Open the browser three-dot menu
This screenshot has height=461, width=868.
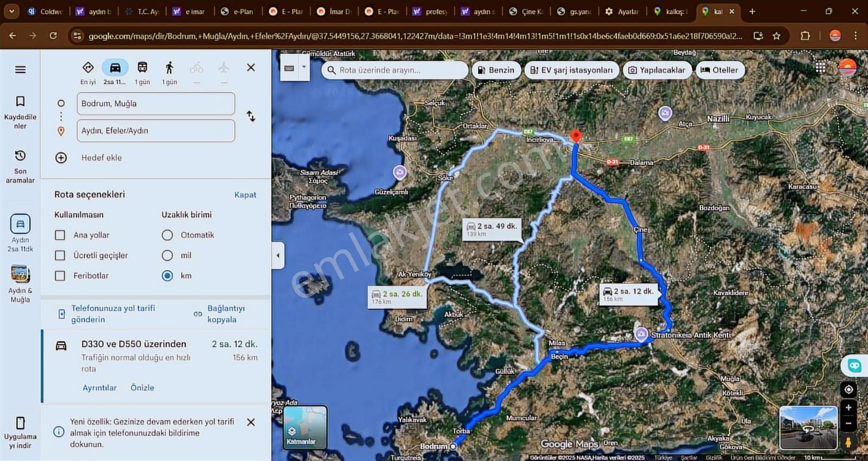coord(856,36)
